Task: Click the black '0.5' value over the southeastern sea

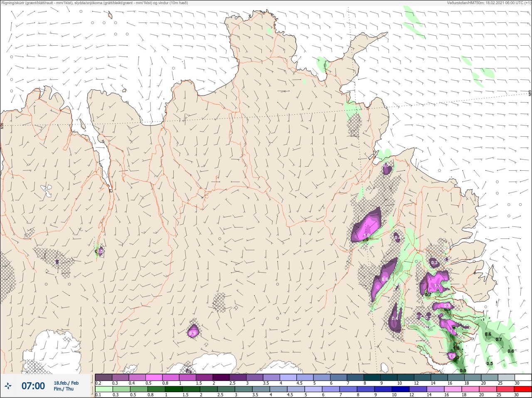Action: coord(490,364)
